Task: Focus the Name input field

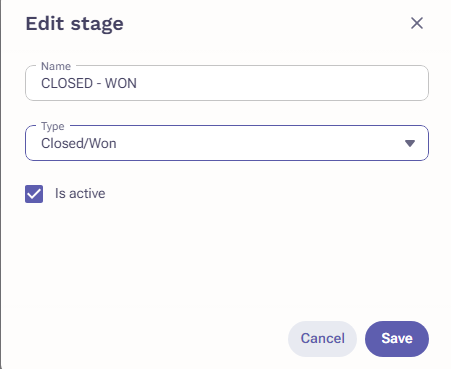Action: 227,83
